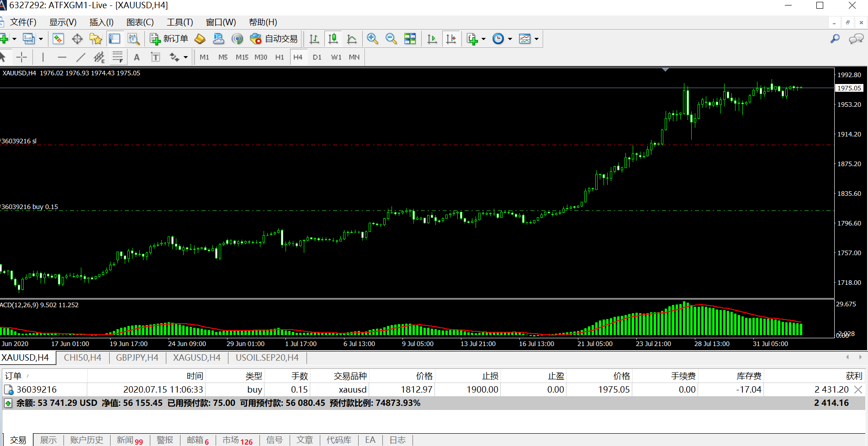The image size is (868, 446).
Task: Click the tile windows icon
Action: pyautogui.click(x=410, y=39)
